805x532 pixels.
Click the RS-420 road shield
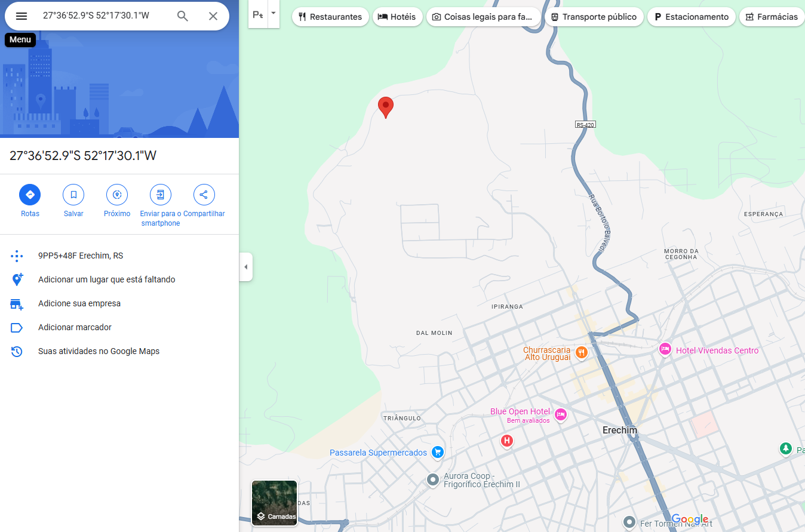(585, 125)
